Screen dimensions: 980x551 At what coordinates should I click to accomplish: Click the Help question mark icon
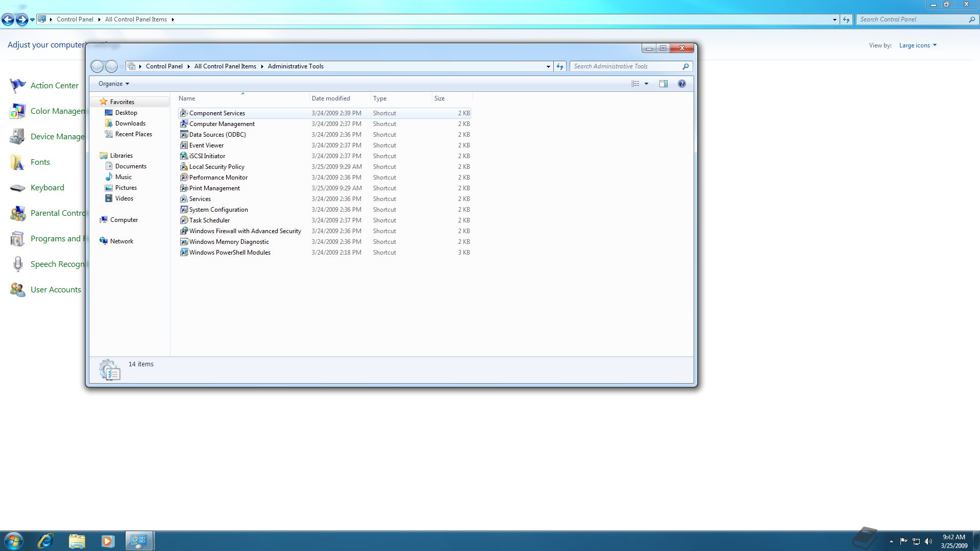[x=681, y=84]
